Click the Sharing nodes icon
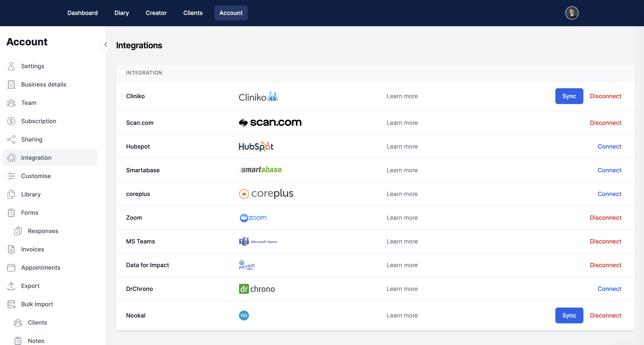 click(x=11, y=139)
